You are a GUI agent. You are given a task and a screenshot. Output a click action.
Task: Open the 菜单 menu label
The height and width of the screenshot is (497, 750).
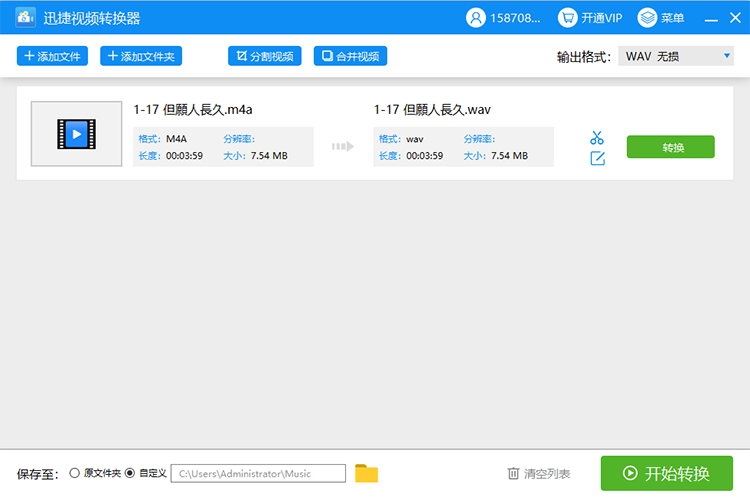point(673,18)
